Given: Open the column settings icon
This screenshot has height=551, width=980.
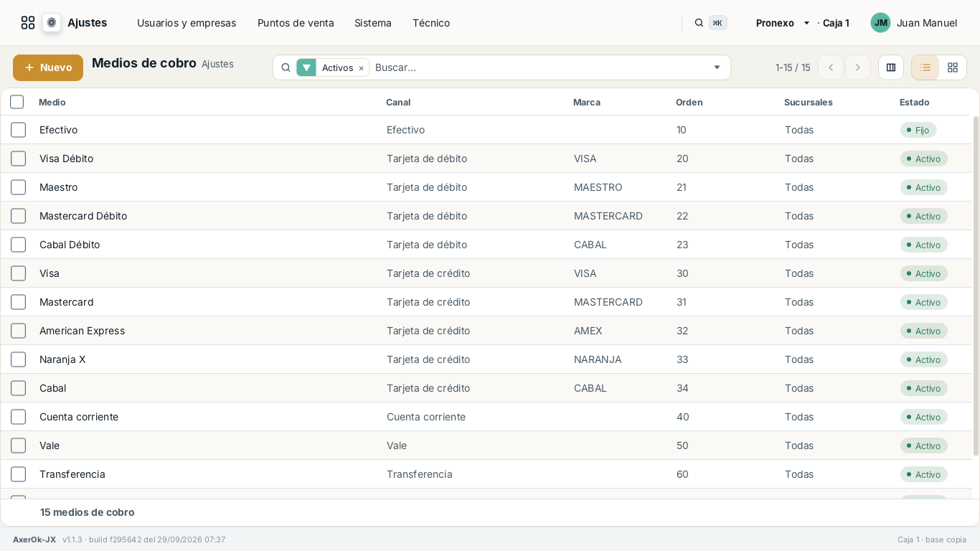Looking at the screenshot, I should click(x=891, y=67).
